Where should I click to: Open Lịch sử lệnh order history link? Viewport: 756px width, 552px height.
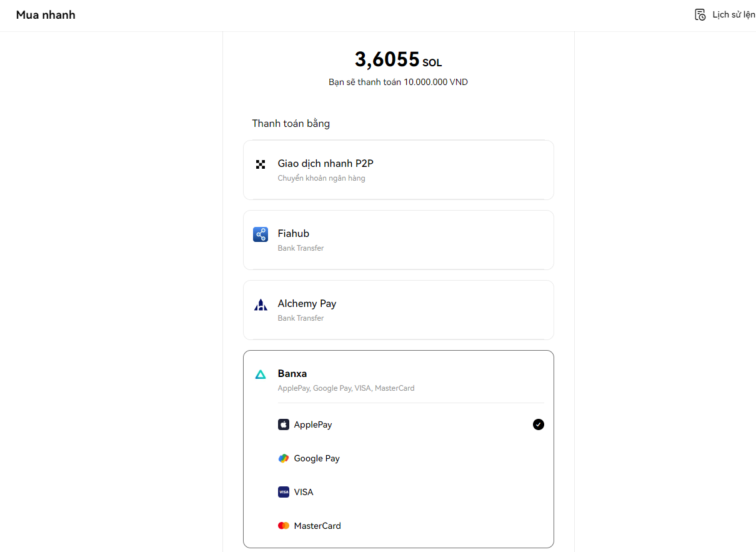[734, 14]
